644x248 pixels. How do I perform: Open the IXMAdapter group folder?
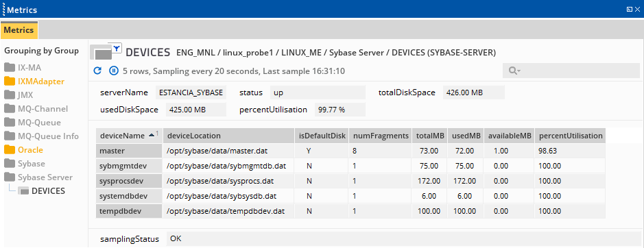tap(41, 82)
